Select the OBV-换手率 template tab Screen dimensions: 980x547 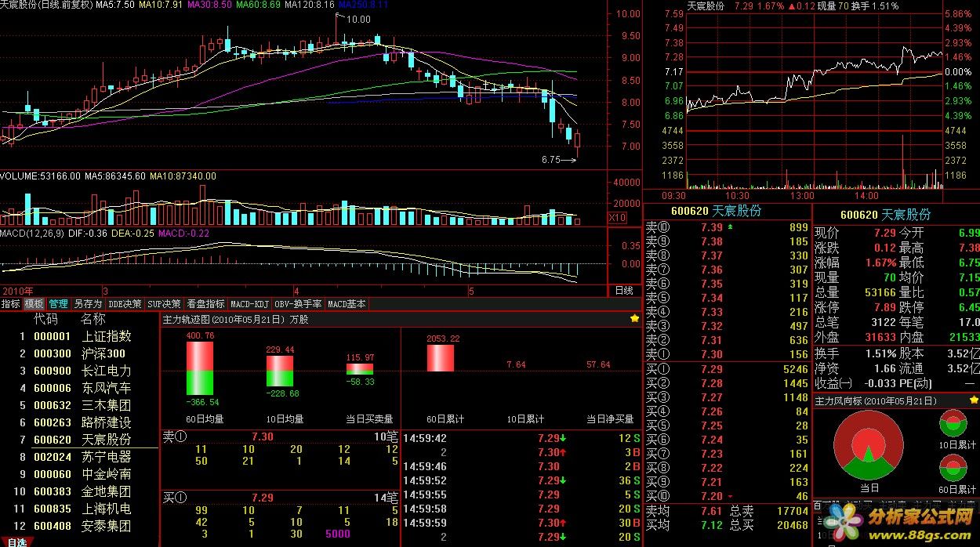click(x=298, y=304)
